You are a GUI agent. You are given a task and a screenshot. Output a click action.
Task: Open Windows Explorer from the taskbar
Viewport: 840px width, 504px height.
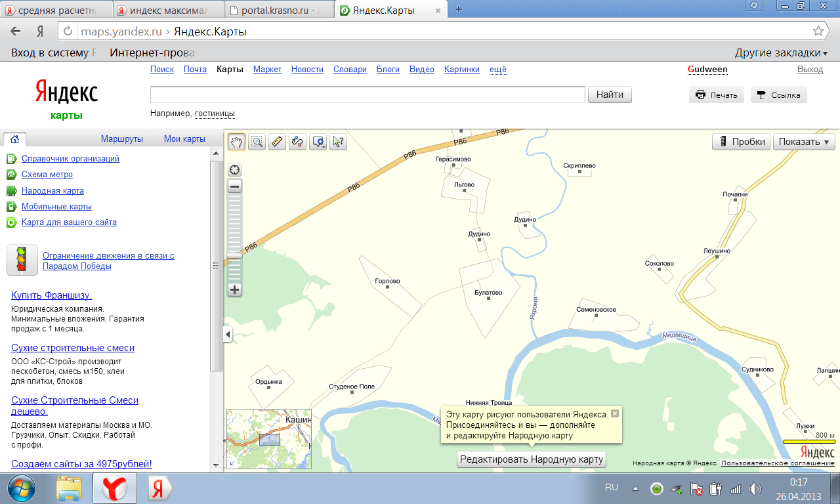click(x=69, y=489)
